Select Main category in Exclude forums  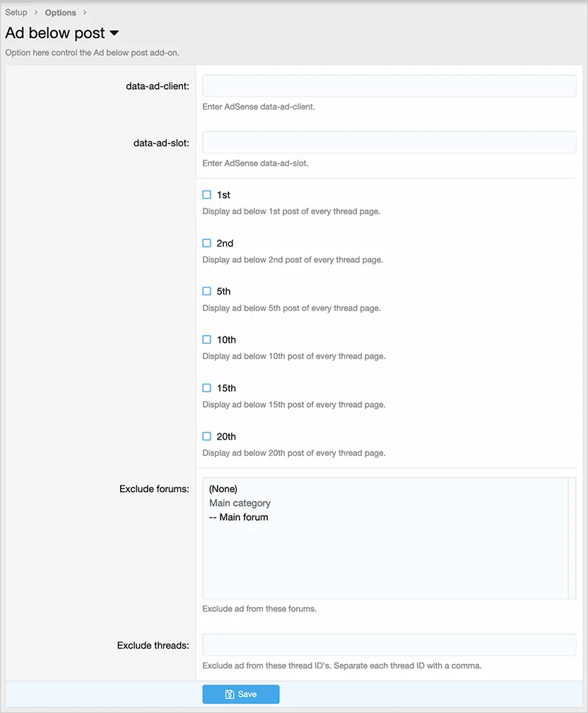click(x=240, y=503)
